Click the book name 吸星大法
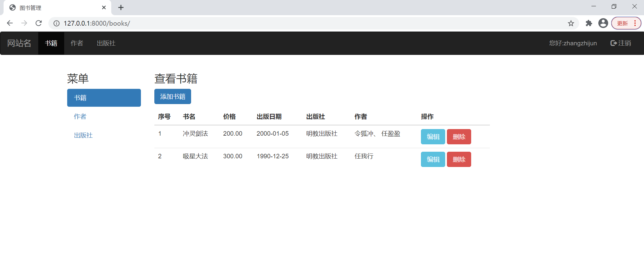 point(196,156)
